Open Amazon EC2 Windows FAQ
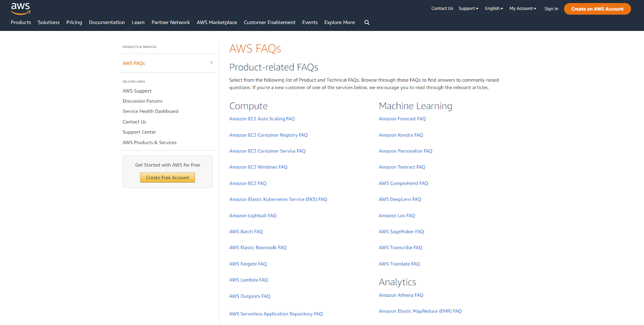Screen dimensions: 644x325 coord(258,167)
